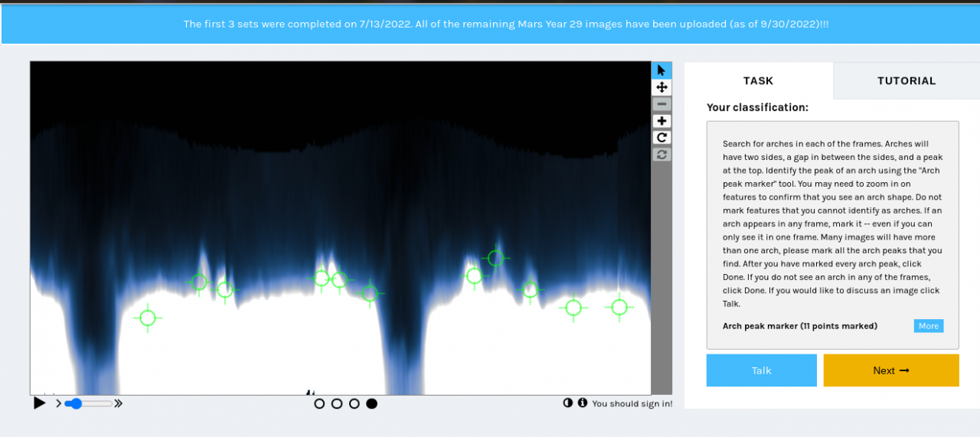Click the Your classification: heading
Viewport: 980px width, 437px height.
(757, 108)
